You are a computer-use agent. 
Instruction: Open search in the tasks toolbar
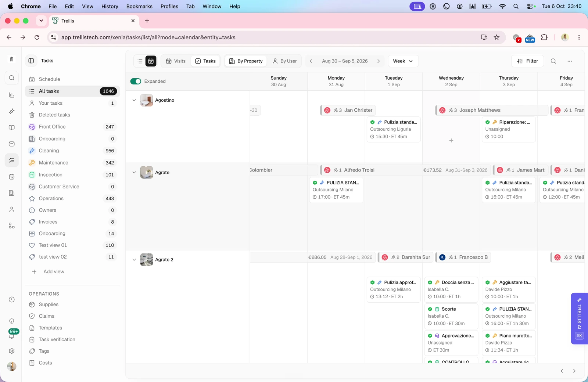point(553,61)
